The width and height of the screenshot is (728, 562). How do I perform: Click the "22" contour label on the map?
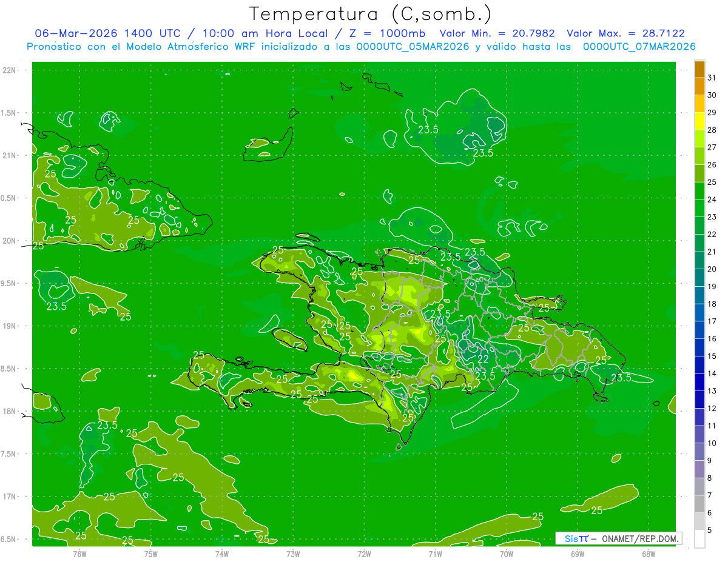point(484,359)
